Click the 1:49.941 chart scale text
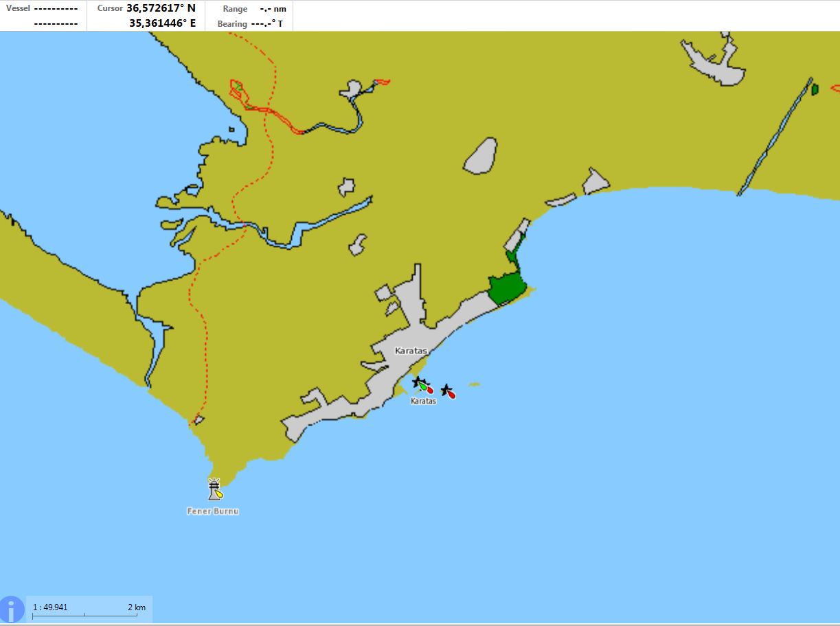 [50, 607]
